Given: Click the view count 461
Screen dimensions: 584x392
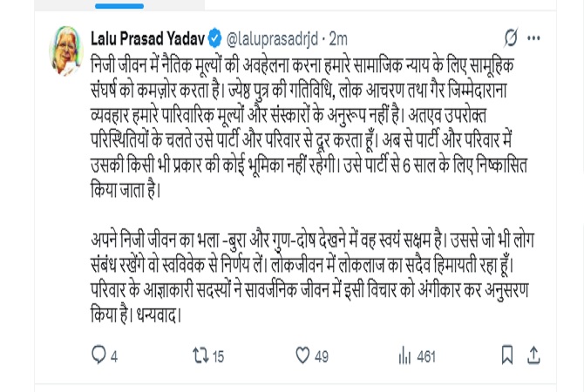Looking at the screenshot, I should [x=426, y=355].
